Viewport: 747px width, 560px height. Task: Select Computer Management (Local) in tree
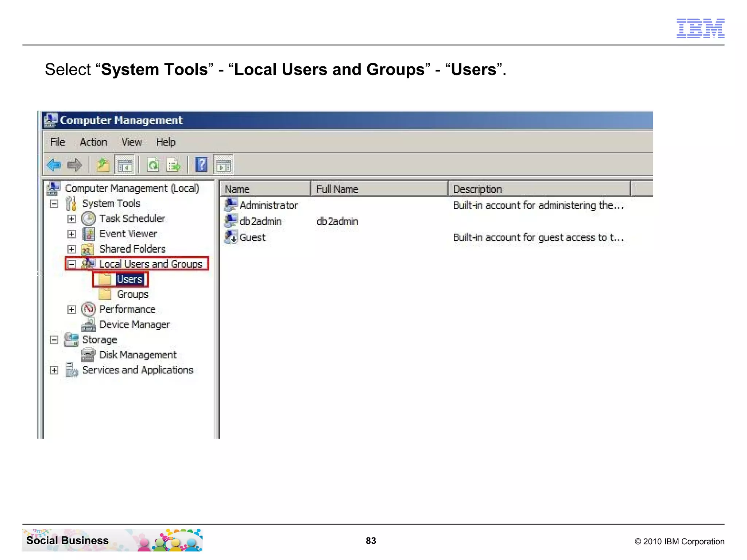pyautogui.click(x=132, y=188)
